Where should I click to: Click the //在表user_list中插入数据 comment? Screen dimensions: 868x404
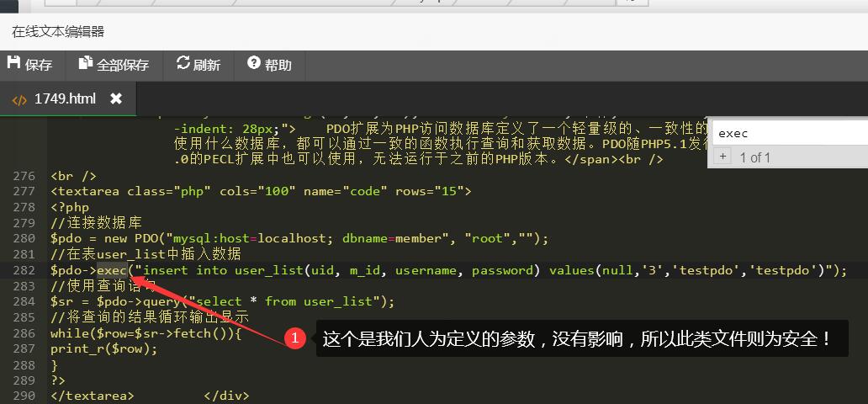[x=146, y=254]
